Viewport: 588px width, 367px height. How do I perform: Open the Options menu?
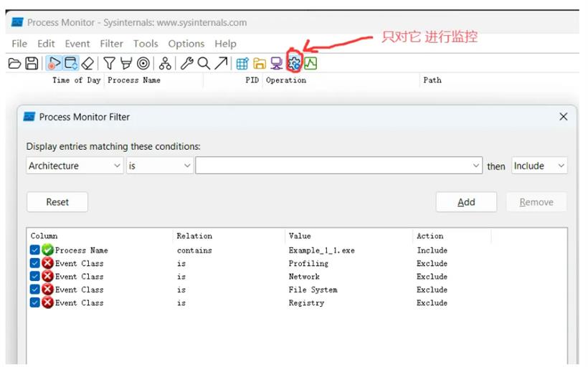[x=186, y=44]
